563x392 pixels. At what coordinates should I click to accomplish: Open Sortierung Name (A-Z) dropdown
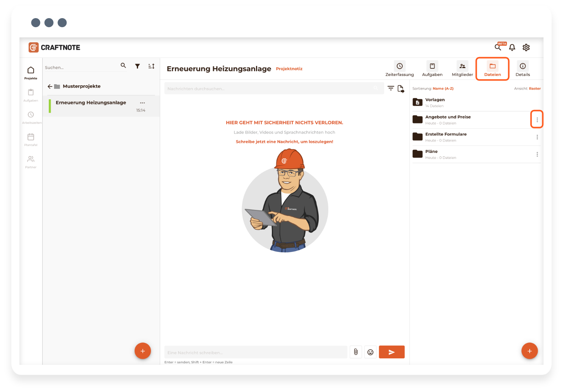point(443,89)
